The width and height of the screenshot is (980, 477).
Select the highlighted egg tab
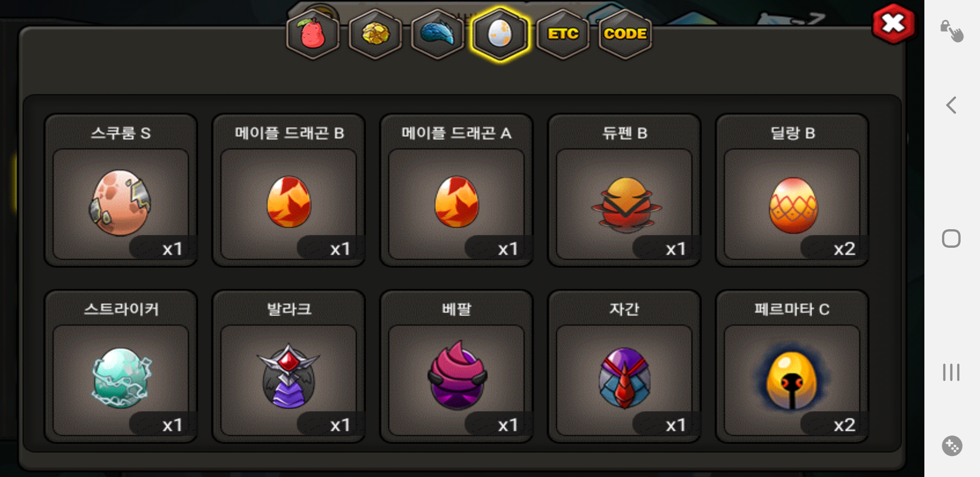point(500,34)
